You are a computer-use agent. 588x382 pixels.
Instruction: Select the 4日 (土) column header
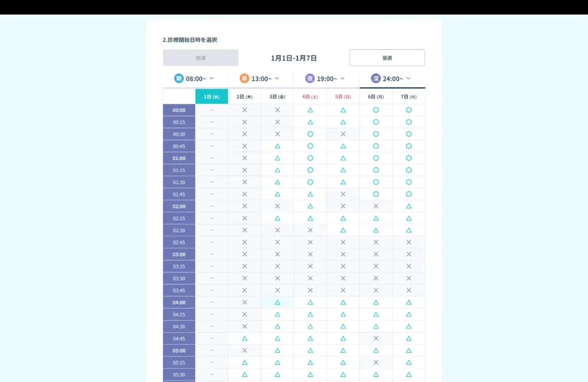click(310, 96)
